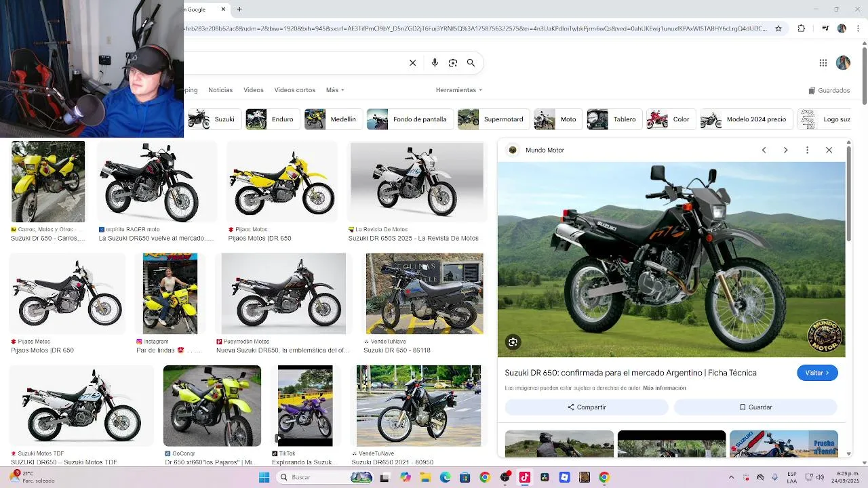Viewport: 868px width, 488px height.
Task: Click the Google search input field
Action: click(295, 63)
